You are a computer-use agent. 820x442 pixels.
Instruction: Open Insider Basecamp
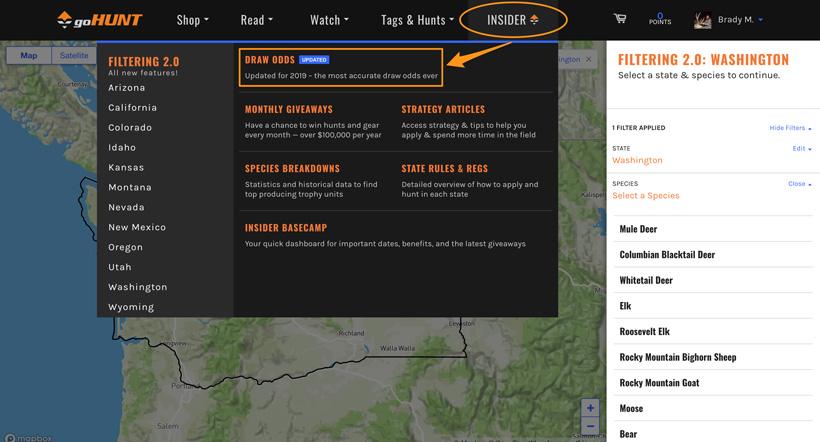coord(286,228)
